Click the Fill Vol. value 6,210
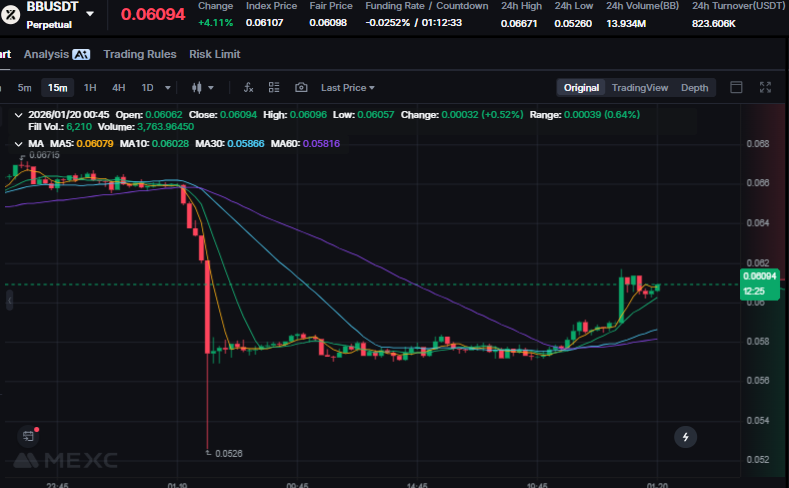 (x=79, y=127)
